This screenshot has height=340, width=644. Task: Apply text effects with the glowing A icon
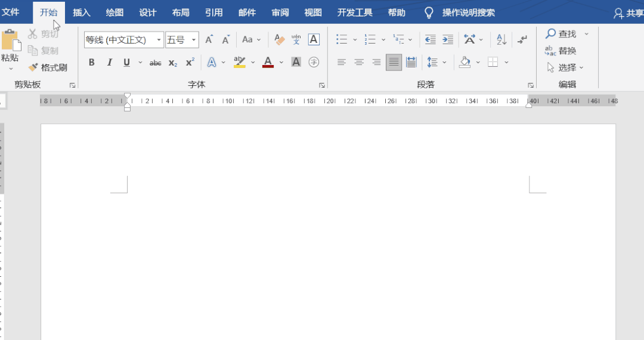click(212, 63)
